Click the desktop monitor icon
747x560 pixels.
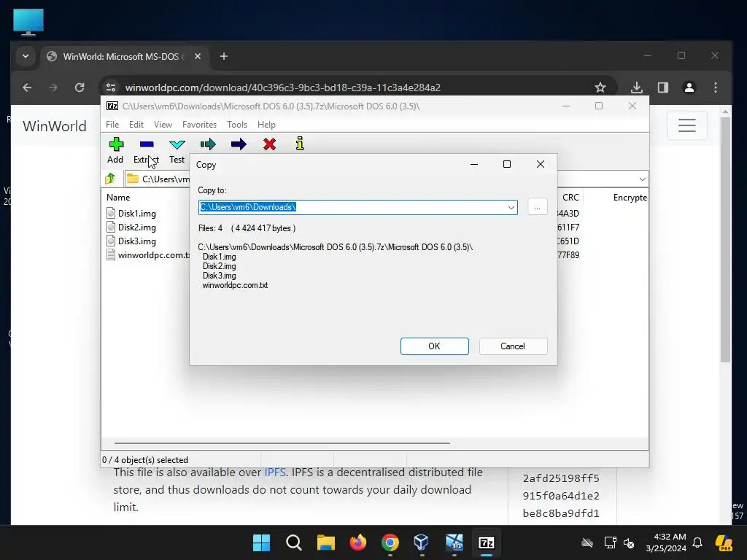coord(28,23)
